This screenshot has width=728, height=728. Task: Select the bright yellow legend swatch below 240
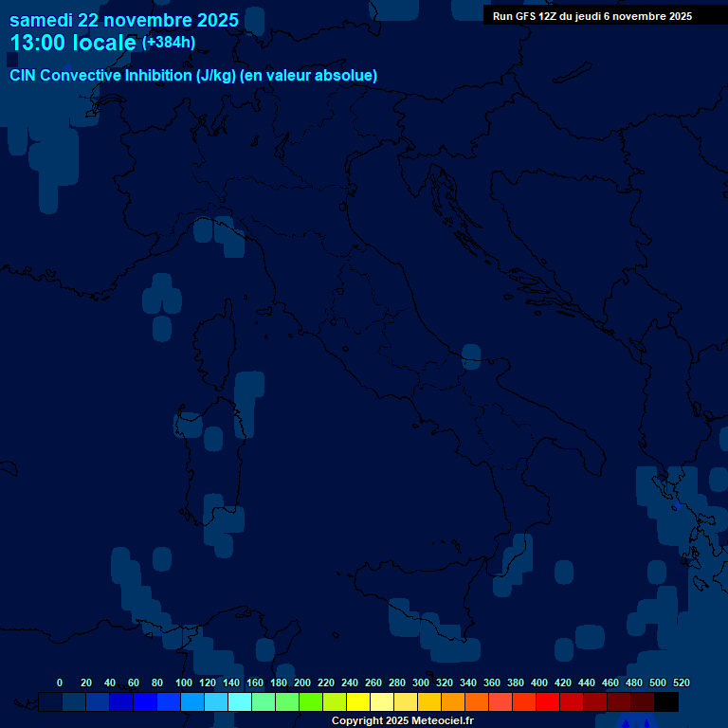[x=358, y=702]
